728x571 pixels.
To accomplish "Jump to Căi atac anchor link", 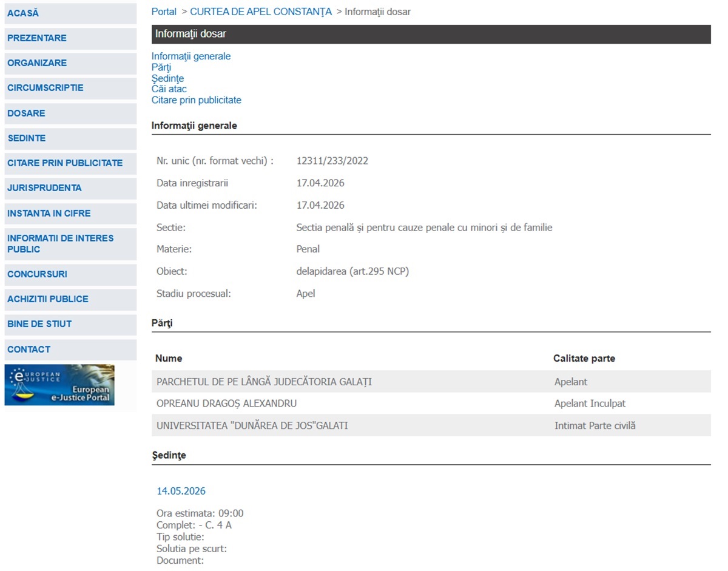I will [169, 89].
